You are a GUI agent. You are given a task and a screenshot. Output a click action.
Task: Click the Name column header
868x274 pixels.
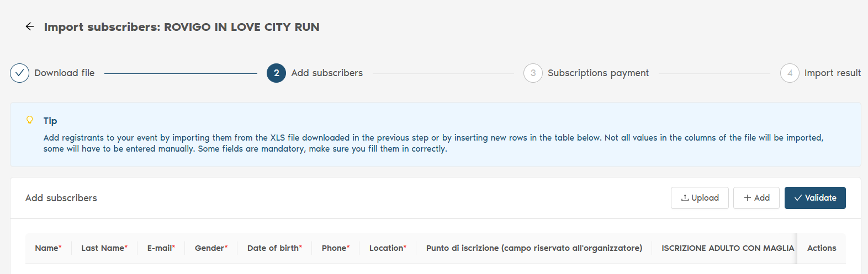(48, 248)
